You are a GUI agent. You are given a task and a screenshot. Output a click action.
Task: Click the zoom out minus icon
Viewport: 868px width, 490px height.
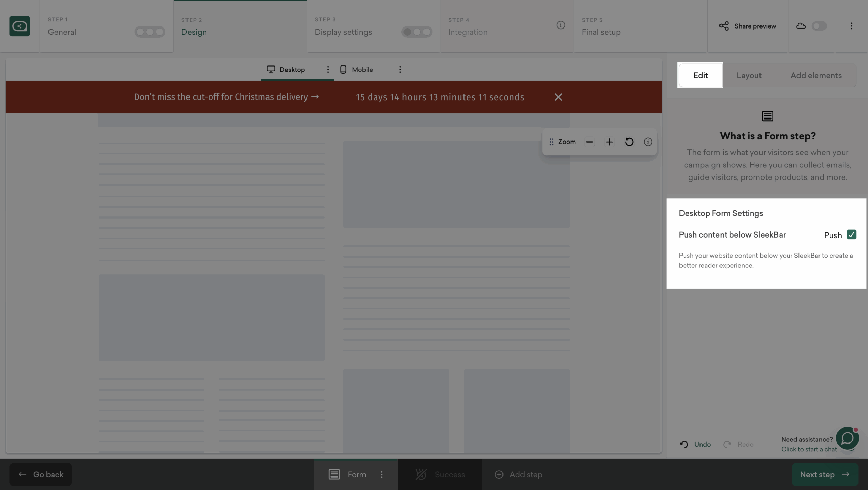(590, 142)
